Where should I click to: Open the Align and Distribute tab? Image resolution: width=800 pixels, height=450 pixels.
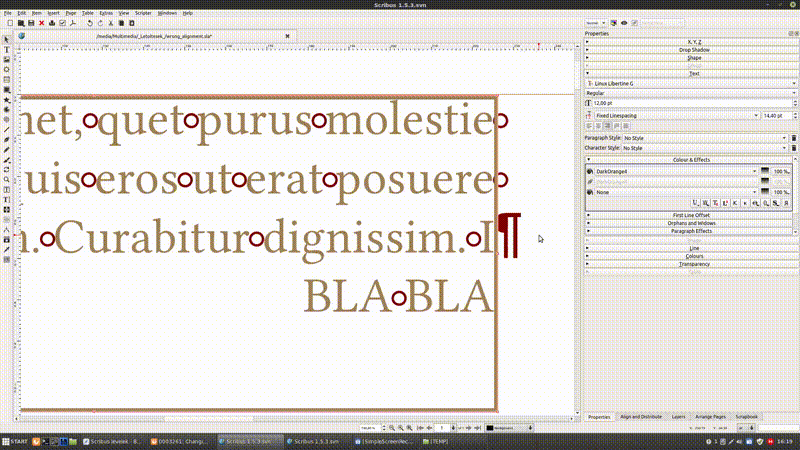(x=640, y=416)
